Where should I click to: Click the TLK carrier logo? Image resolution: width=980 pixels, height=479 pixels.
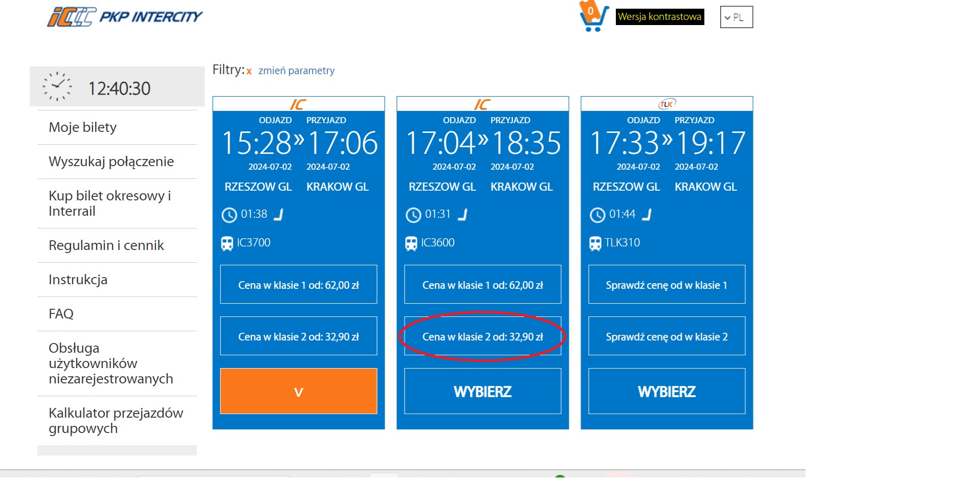pyautogui.click(x=666, y=104)
